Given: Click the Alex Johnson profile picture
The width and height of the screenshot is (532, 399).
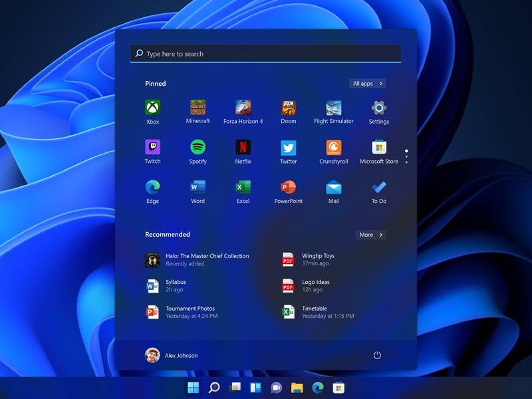Looking at the screenshot, I should tap(152, 355).
